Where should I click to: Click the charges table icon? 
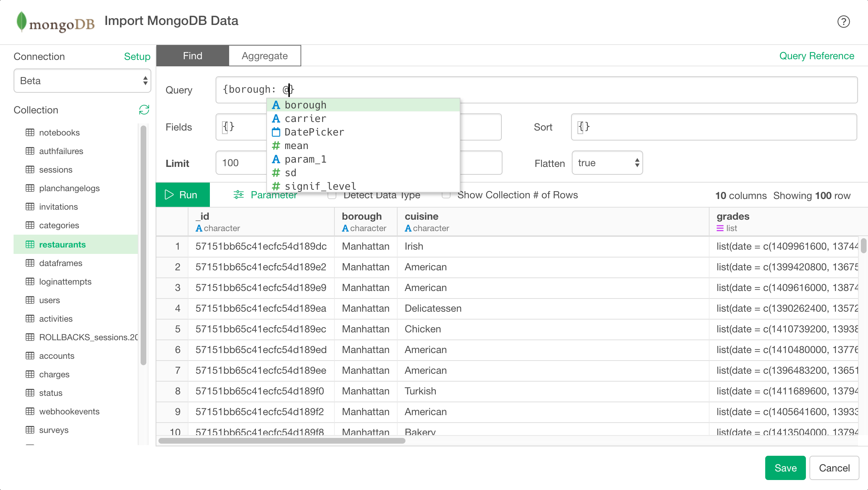pos(30,374)
